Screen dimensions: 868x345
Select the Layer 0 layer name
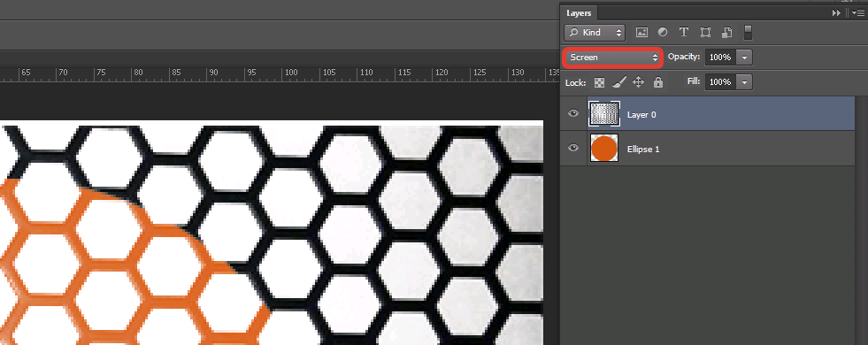[x=641, y=115]
